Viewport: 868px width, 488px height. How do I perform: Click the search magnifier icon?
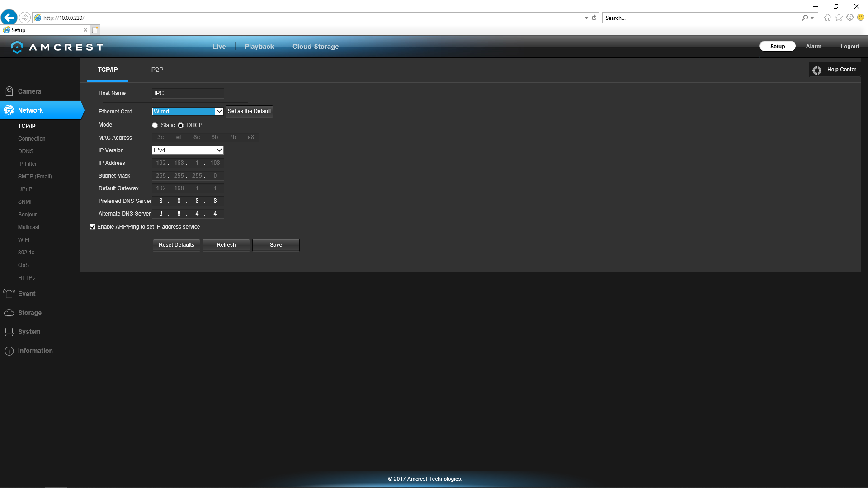805,18
